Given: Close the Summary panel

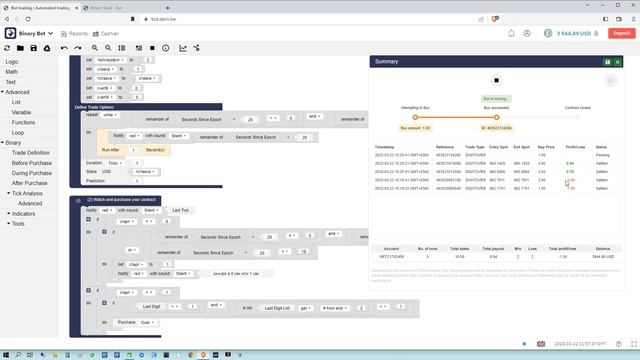Looking at the screenshot, I should pyautogui.click(x=618, y=62).
